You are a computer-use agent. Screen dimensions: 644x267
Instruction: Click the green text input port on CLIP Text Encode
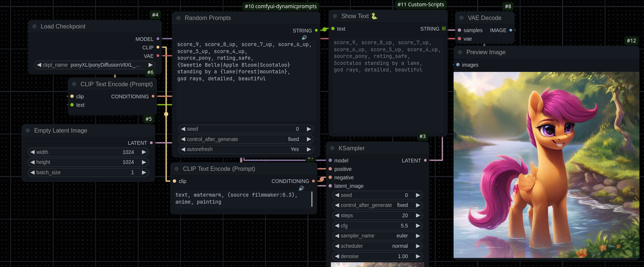[x=72, y=105]
